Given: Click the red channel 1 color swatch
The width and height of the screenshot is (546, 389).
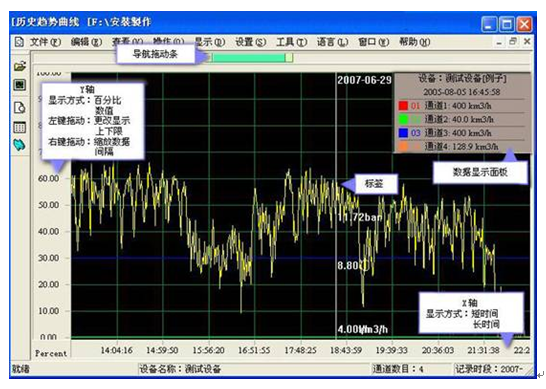Looking at the screenshot, I should [x=403, y=106].
